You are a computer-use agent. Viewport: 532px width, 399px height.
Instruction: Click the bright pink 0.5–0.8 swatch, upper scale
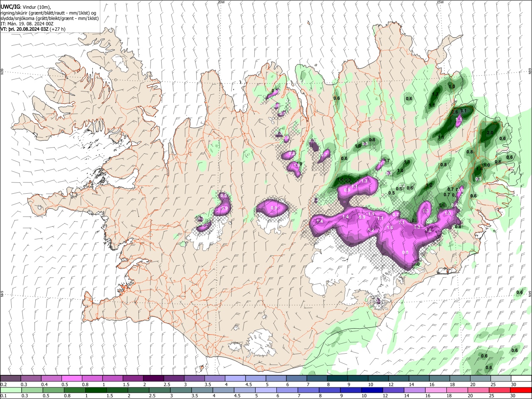[71, 379]
